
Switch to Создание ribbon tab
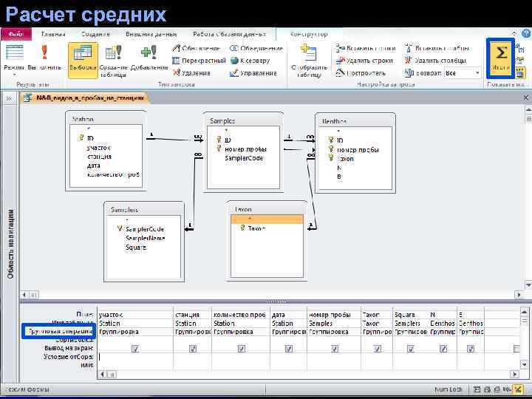click(x=95, y=34)
